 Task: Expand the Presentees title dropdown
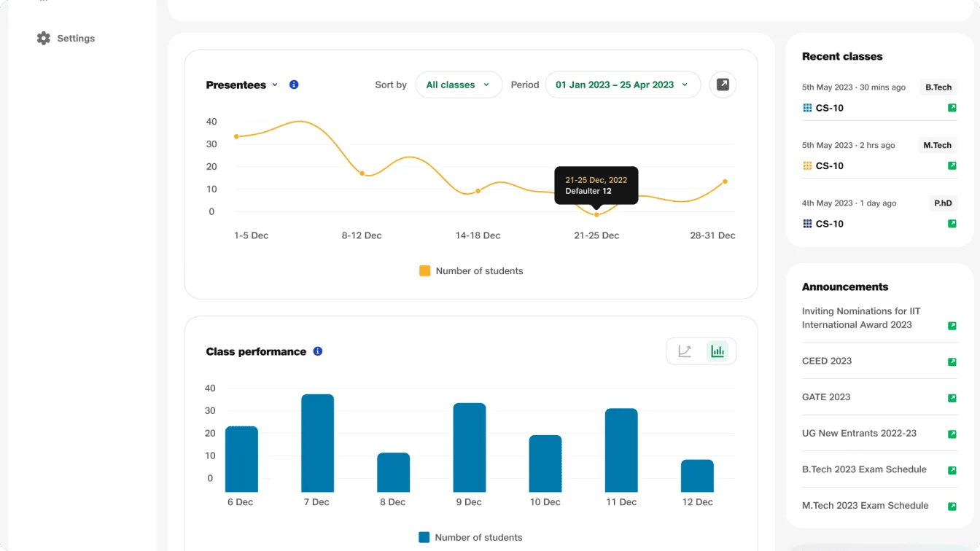pyautogui.click(x=275, y=85)
